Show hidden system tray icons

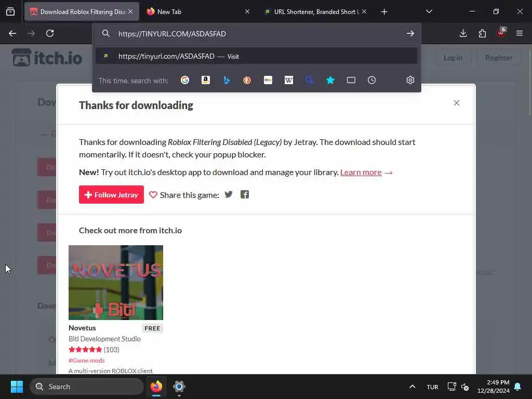tap(412, 387)
